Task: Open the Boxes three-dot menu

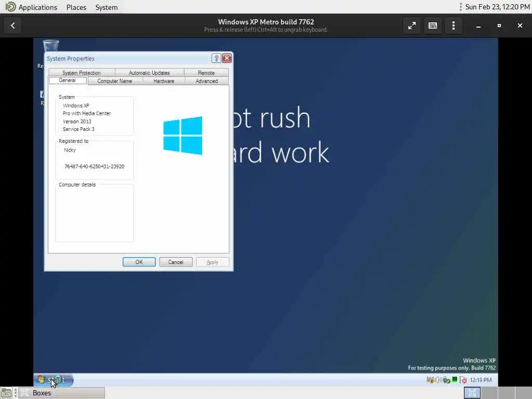Action: click(x=453, y=25)
